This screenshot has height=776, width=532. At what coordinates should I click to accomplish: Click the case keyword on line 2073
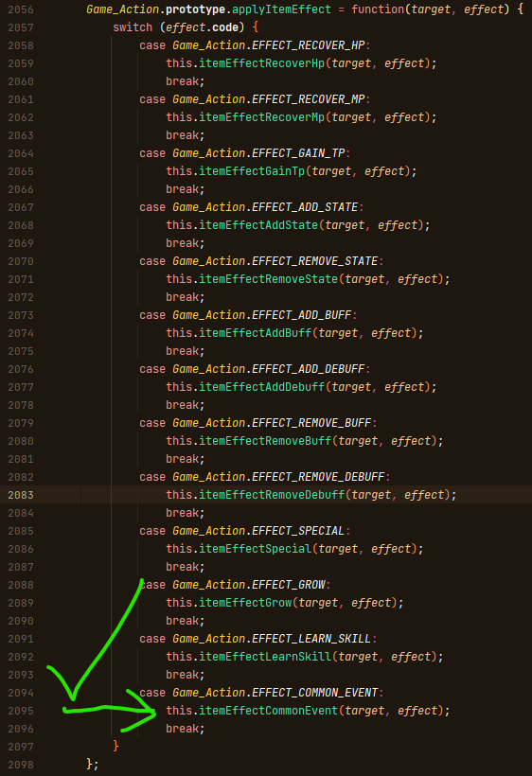tap(152, 315)
